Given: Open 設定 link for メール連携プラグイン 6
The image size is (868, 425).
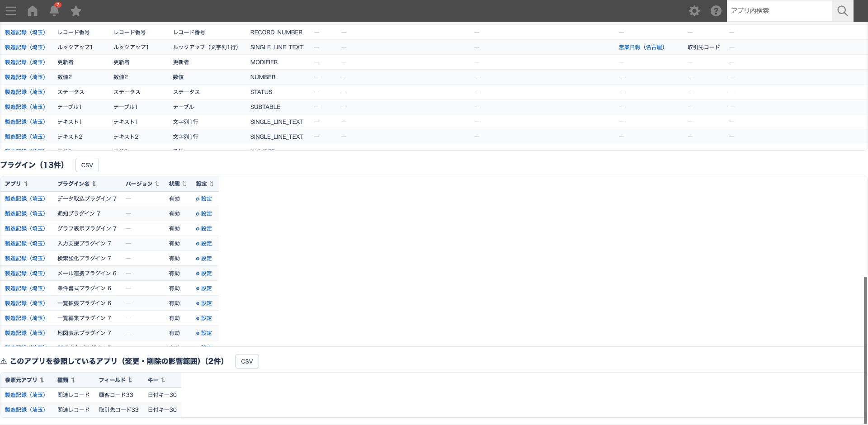Looking at the screenshot, I should pos(204,273).
